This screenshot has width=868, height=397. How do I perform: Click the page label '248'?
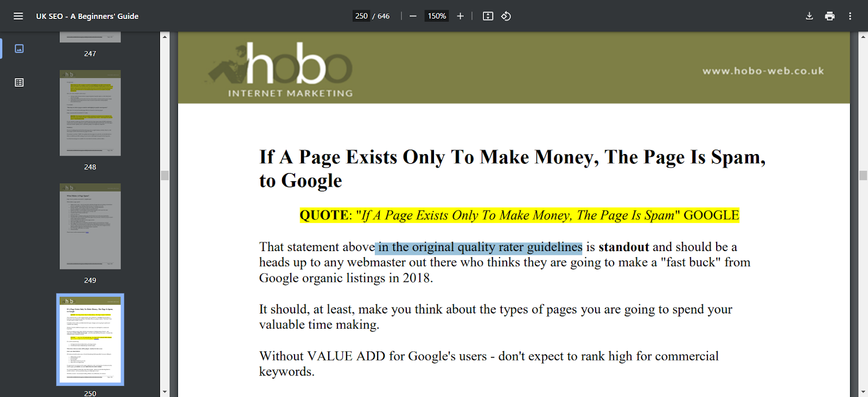pyautogui.click(x=90, y=167)
